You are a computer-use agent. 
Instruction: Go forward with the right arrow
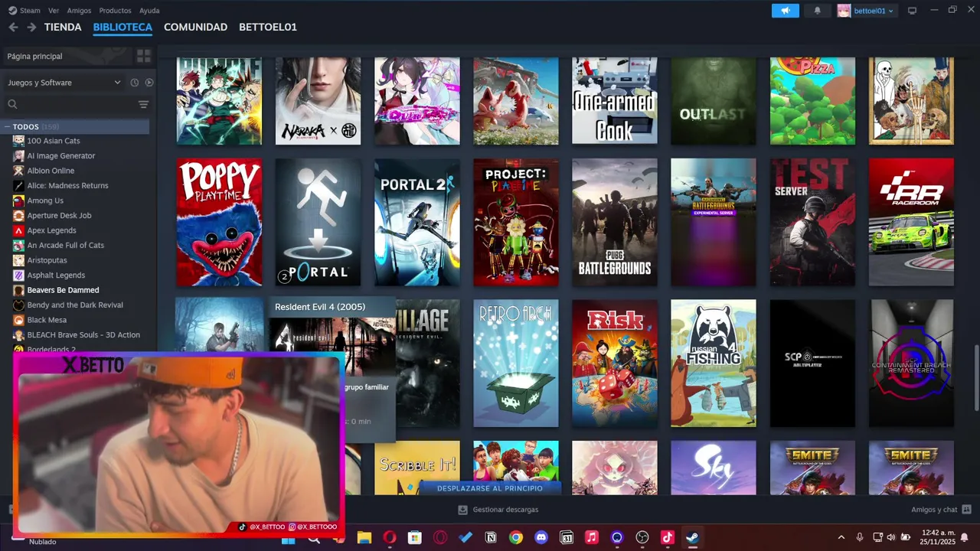[x=31, y=27]
